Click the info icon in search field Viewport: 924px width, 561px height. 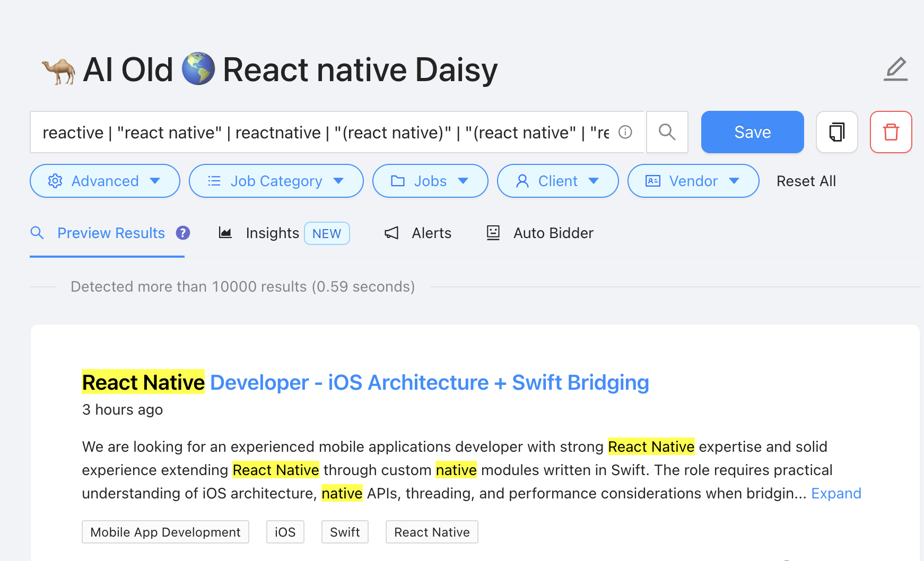tap(625, 132)
